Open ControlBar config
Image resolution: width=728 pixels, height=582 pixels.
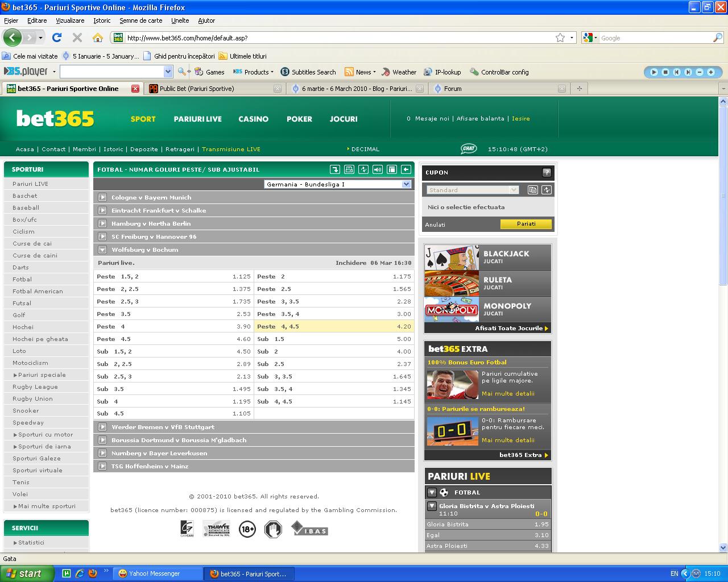pyautogui.click(x=499, y=72)
